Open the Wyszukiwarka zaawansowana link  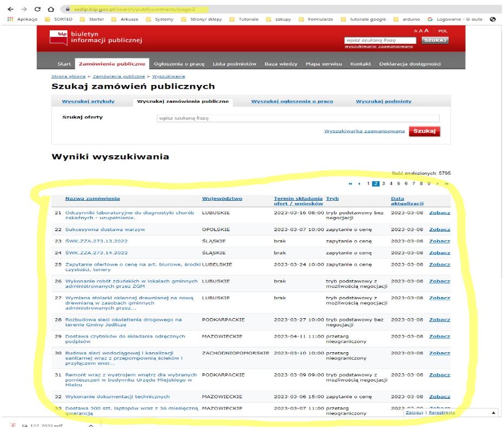click(364, 131)
